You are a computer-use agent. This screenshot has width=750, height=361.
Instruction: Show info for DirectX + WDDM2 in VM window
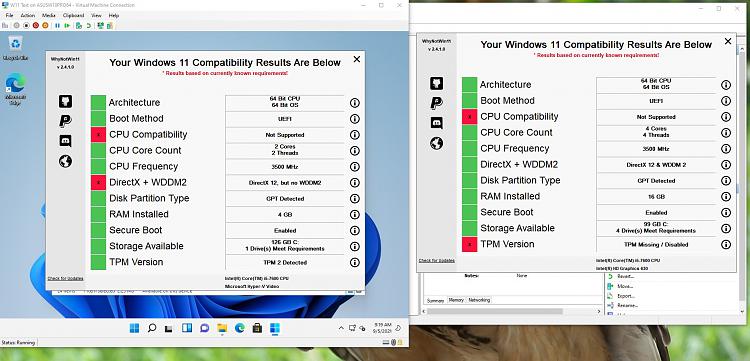pyautogui.click(x=354, y=183)
